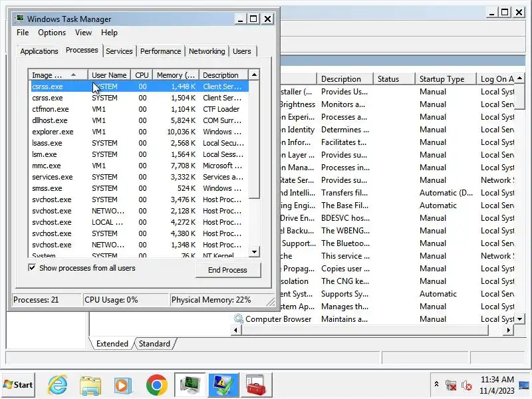532x399 pixels.
Task: Open Windows Explorer folder icon in taskbar
Action: tap(90, 386)
